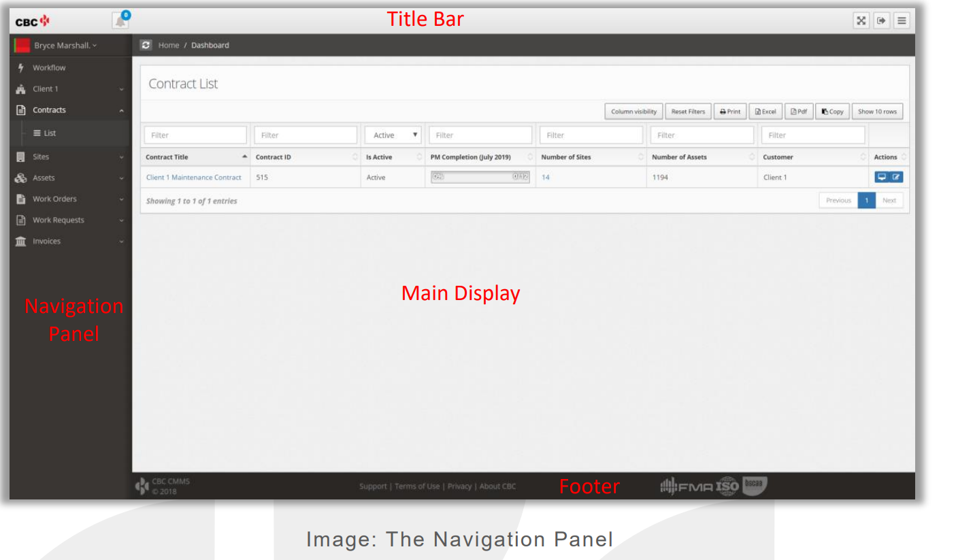
Task: Open the Show 10 rows button
Action: pyautogui.click(x=877, y=112)
